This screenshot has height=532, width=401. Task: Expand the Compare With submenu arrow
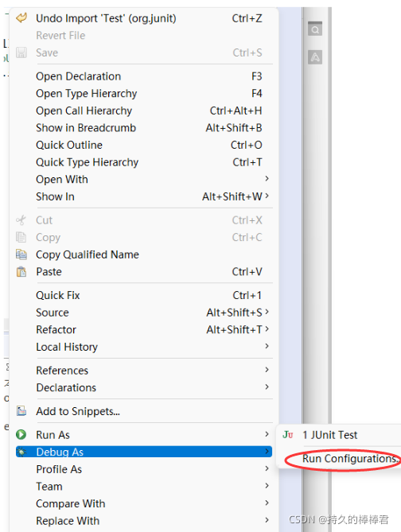pyautogui.click(x=267, y=503)
